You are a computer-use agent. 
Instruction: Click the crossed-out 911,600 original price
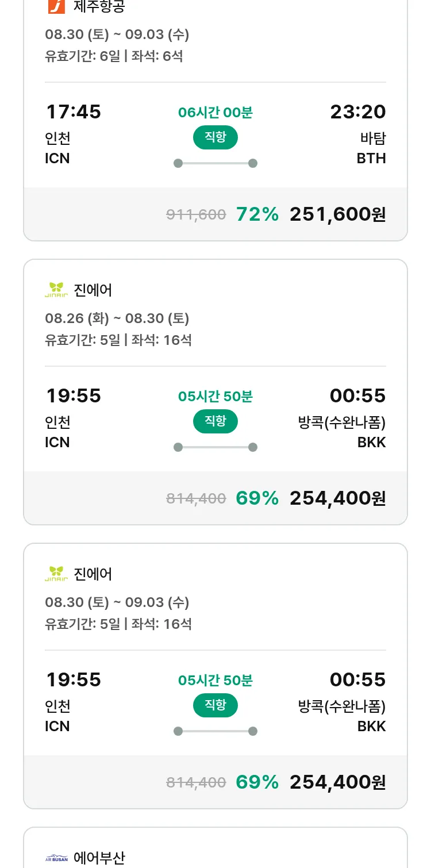click(x=196, y=215)
